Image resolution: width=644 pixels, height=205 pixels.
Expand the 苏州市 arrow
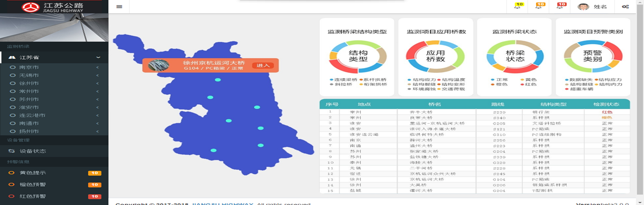pos(97,99)
